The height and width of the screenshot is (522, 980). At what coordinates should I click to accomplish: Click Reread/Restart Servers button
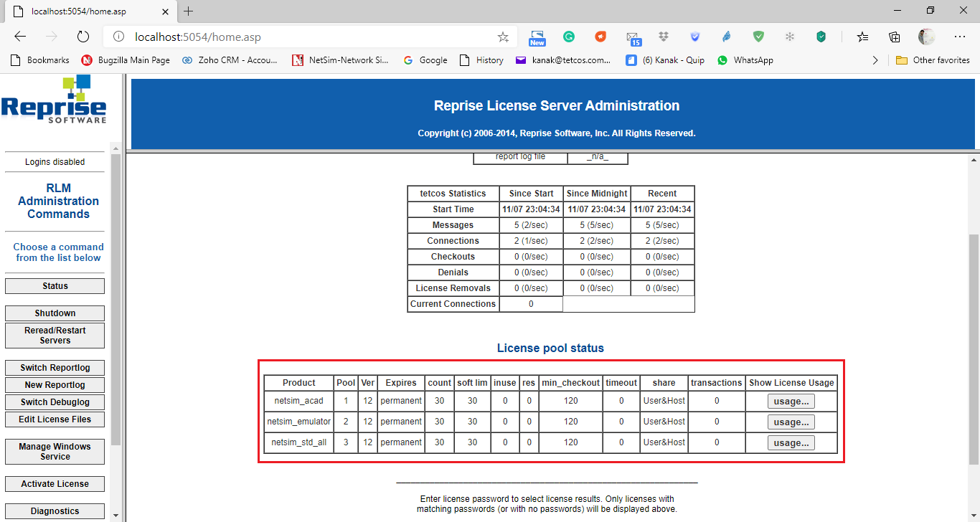[55, 336]
